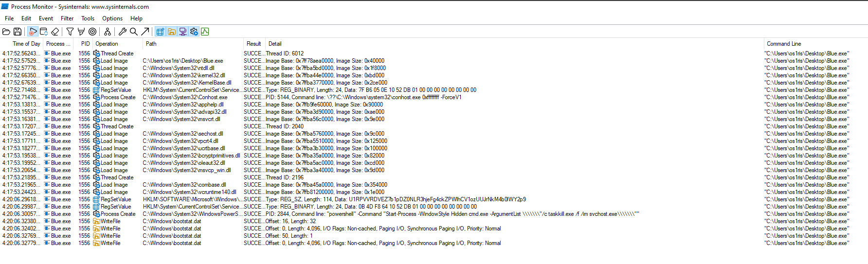Viewport: 868px width, 264px height.
Task: Open the Help menu
Action: [x=136, y=18]
